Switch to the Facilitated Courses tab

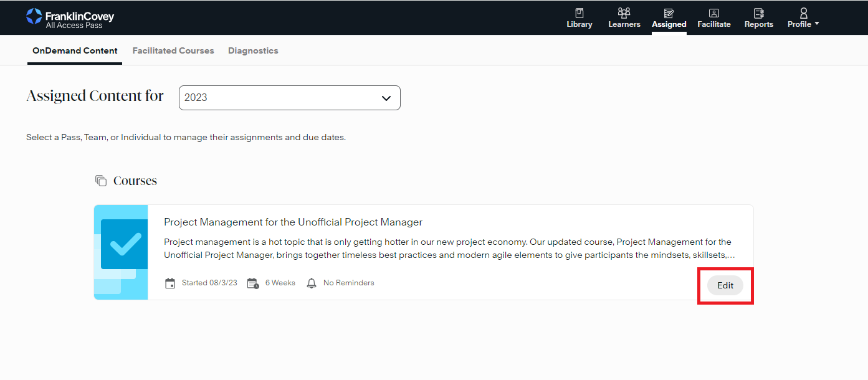pos(173,50)
